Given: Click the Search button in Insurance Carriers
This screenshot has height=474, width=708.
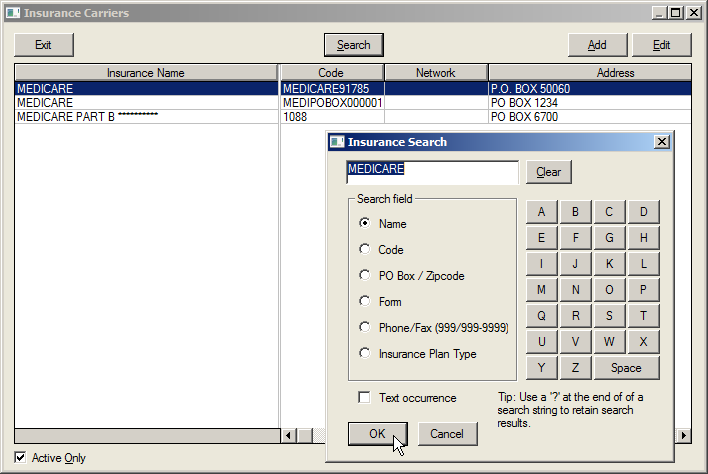Looking at the screenshot, I should (354, 45).
